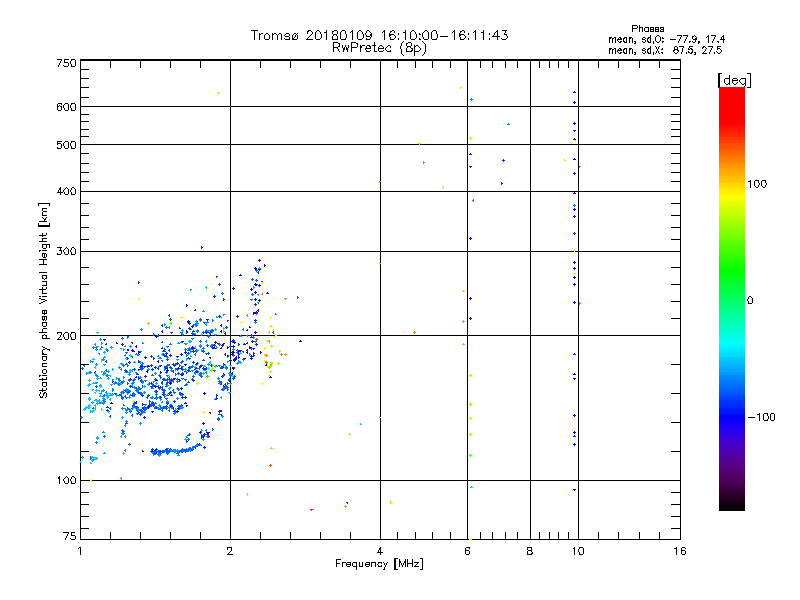
Task: Click the 'Frequency [MHz]' axis title
Action: coord(379,564)
